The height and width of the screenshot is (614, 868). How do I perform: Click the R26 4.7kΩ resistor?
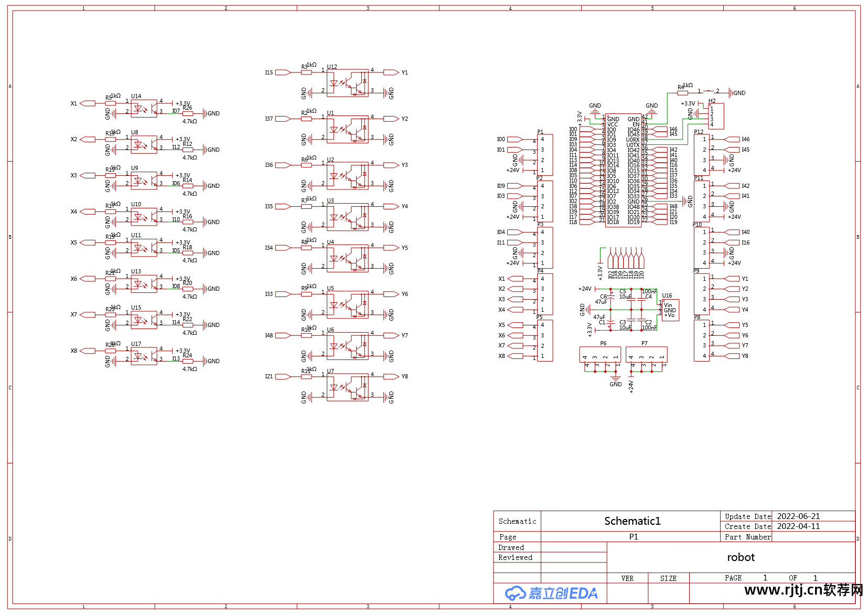click(x=188, y=113)
